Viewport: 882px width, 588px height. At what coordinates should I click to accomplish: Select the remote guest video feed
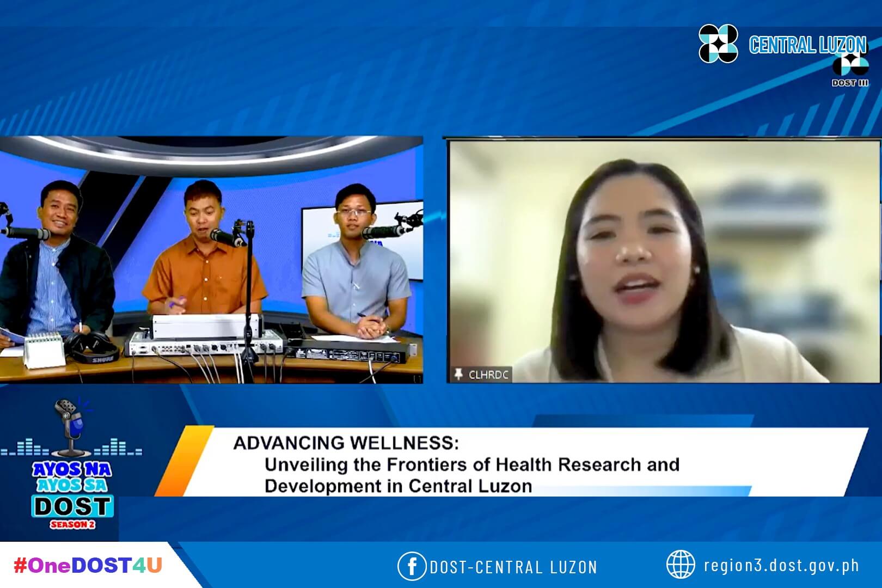[664, 261]
